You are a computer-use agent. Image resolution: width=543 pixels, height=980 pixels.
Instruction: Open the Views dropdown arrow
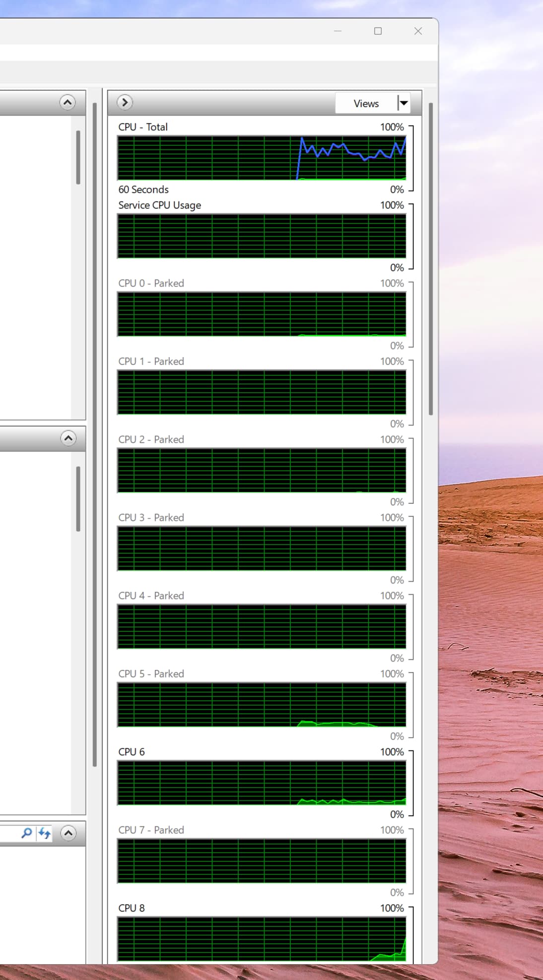click(x=404, y=103)
